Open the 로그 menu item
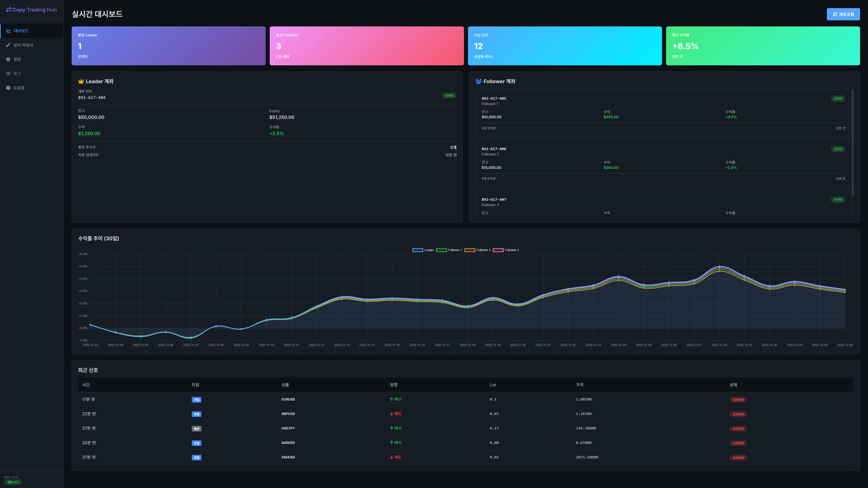This screenshot has width=868, height=488. [17, 73]
